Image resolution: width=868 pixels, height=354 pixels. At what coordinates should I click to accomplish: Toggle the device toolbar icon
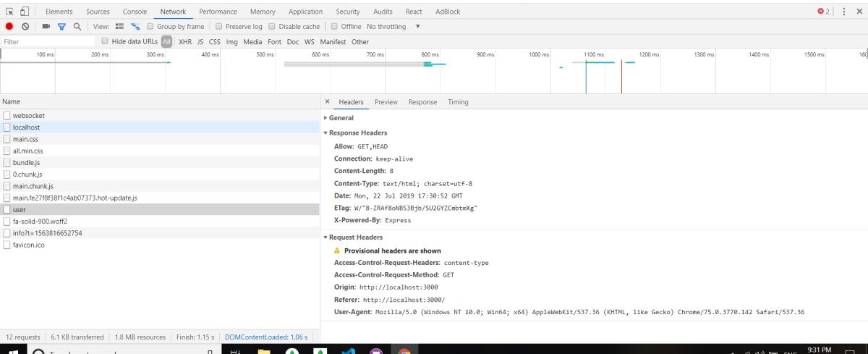point(25,12)
